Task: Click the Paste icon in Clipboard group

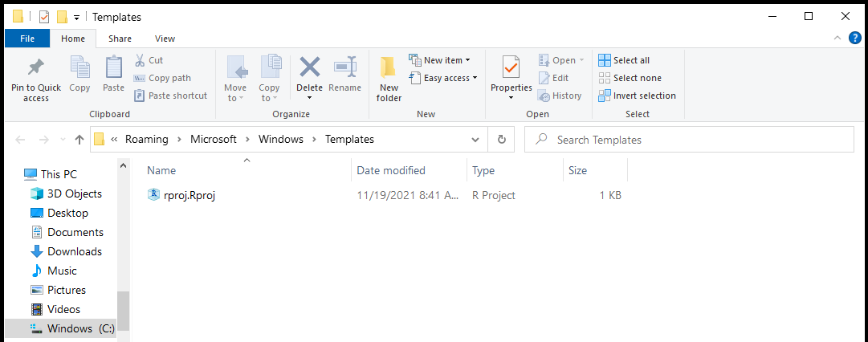Action: pos(113,67)
